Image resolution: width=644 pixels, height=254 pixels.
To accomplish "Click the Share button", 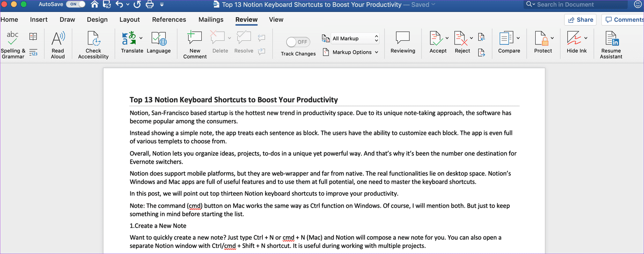I will pos(580,19).
